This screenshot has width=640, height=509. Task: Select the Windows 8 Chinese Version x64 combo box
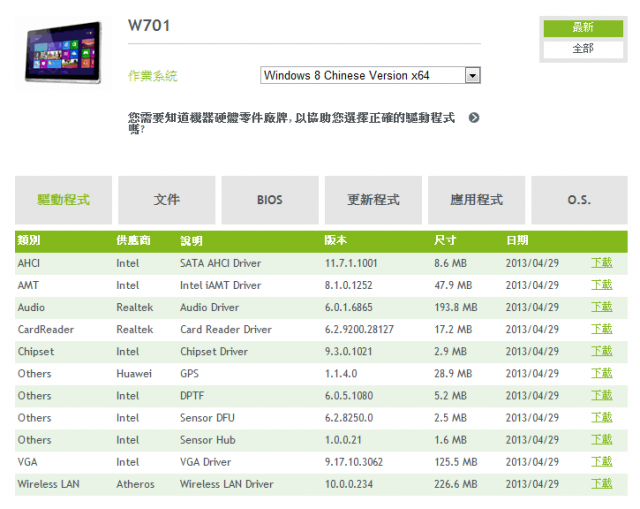(370, 76)
